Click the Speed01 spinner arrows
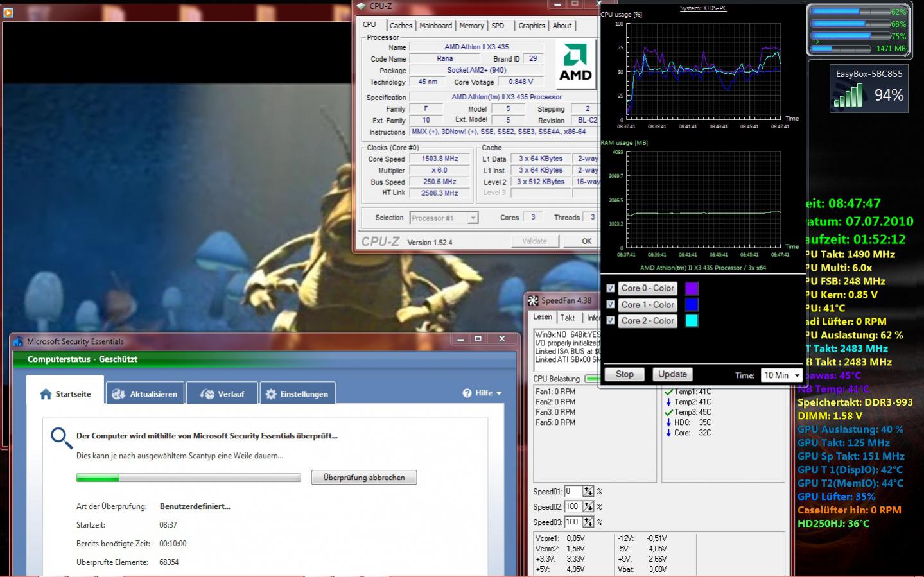This screenshot has height=577, width=924. (x=588, y=492)
